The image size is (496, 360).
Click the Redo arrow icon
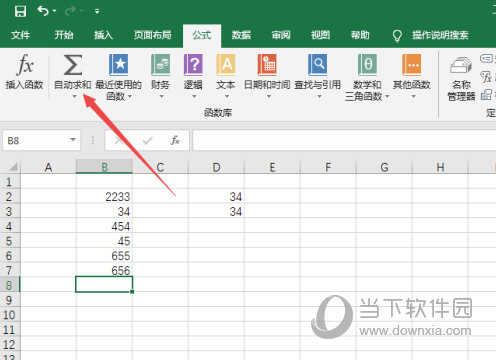(x=71, y=11)
